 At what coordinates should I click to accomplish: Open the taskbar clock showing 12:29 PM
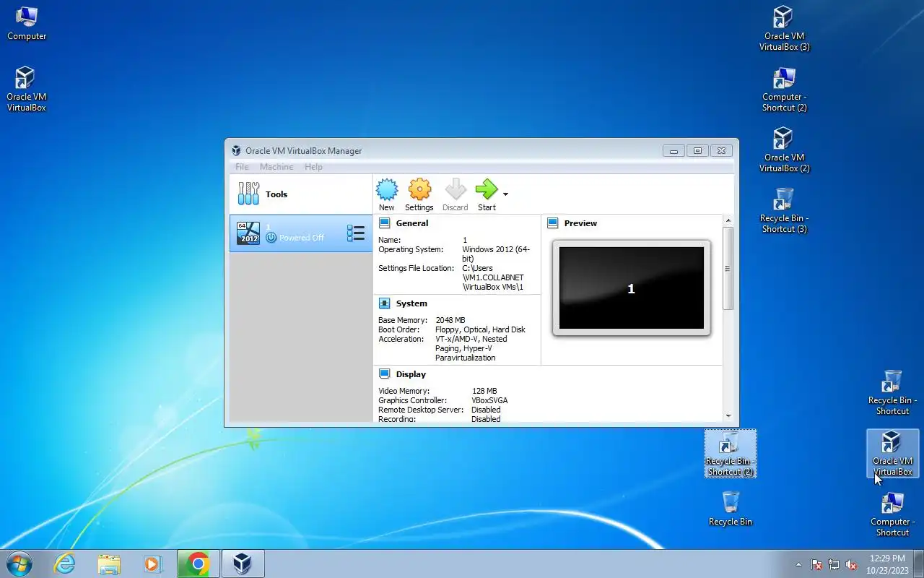(x=887, y=564)
